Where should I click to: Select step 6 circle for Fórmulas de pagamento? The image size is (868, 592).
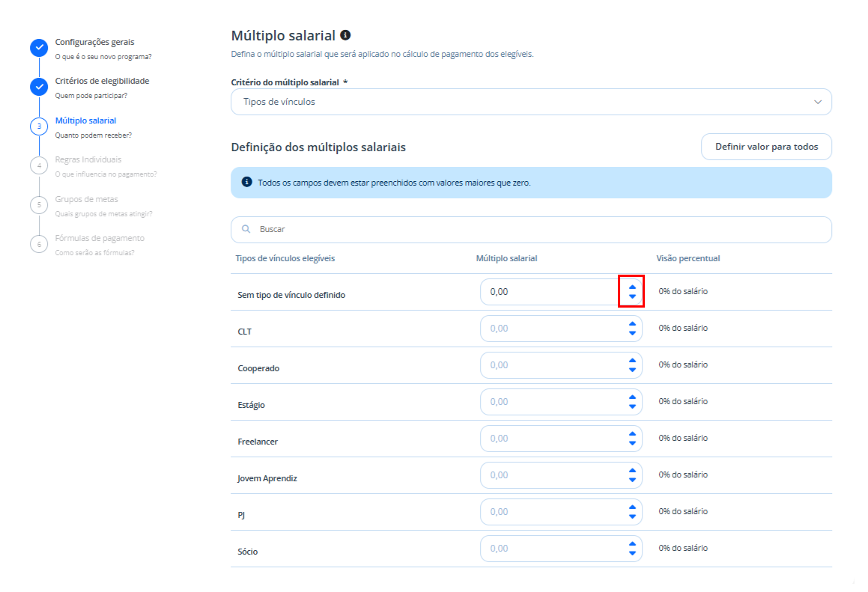(39, 244)
